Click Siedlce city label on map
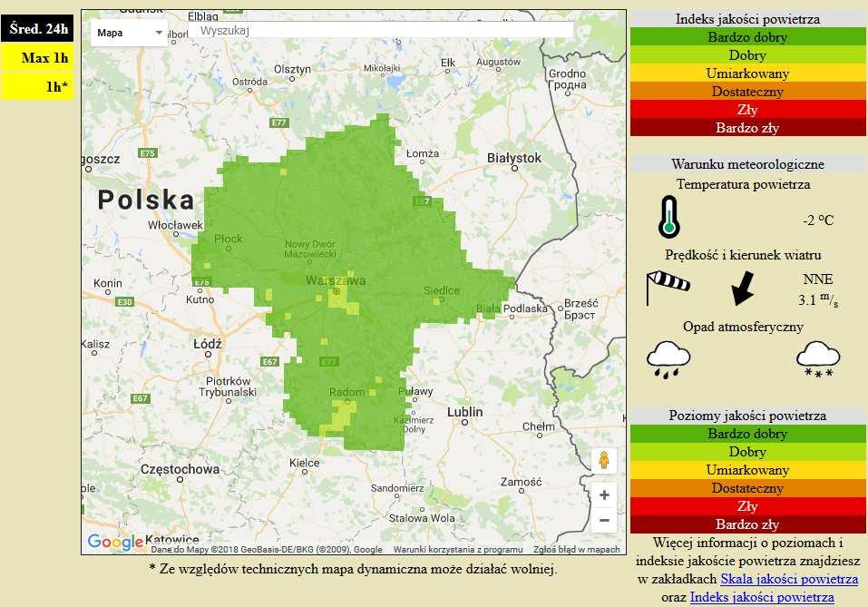 (441, 290)
